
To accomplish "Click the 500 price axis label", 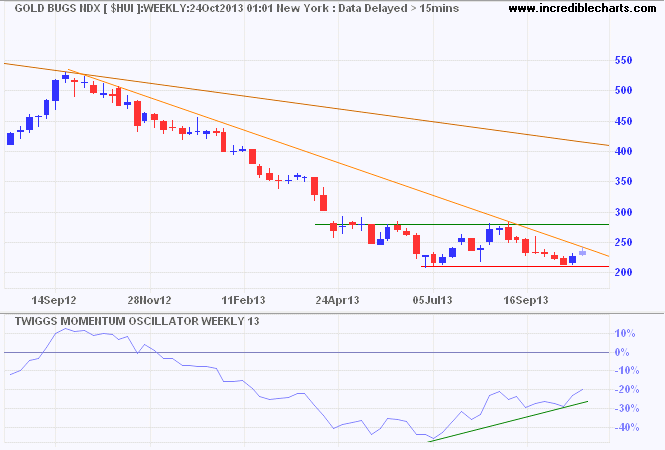I will coord(623,90).
